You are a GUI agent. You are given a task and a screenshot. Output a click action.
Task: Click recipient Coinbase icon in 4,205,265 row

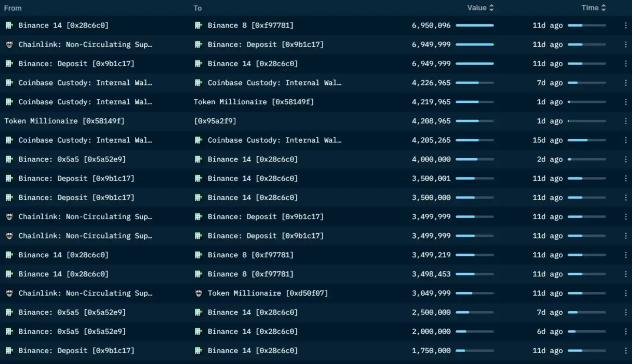click(x=198, y=140)
